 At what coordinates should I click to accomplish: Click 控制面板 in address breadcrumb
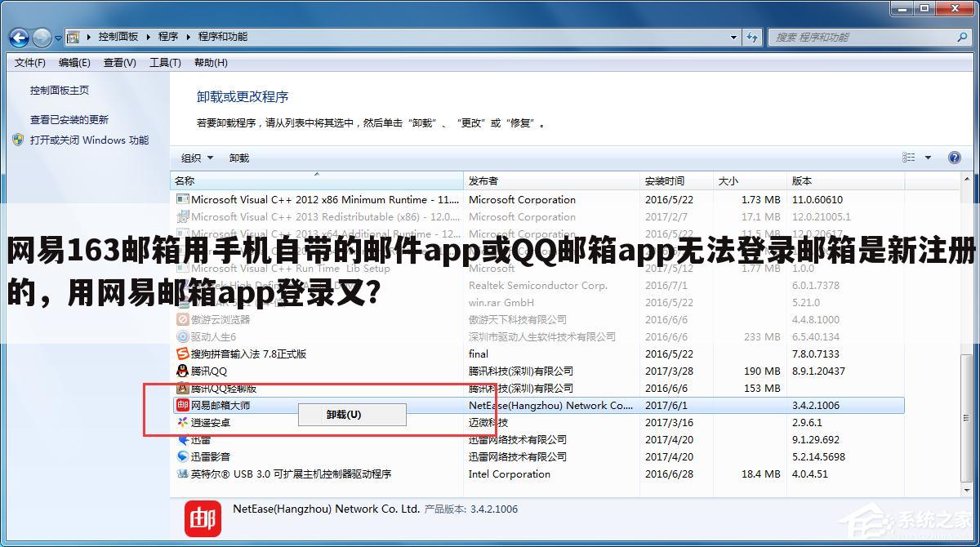coord(118,37)
